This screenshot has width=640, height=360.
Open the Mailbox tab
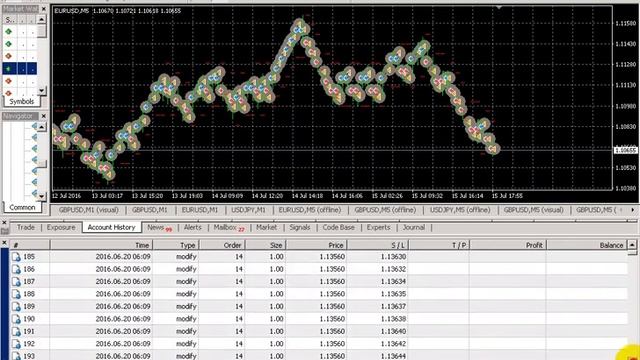click(x=229, y=227)
